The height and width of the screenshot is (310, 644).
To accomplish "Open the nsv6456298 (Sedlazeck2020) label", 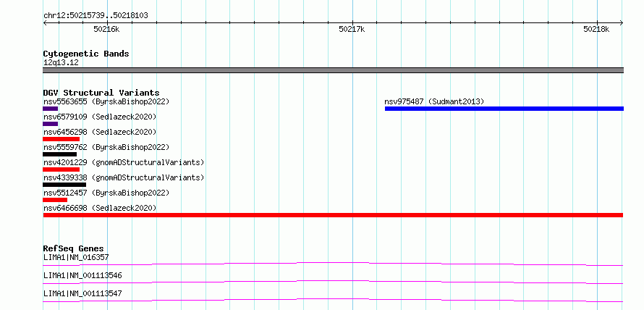I will (x=100, y=132).
